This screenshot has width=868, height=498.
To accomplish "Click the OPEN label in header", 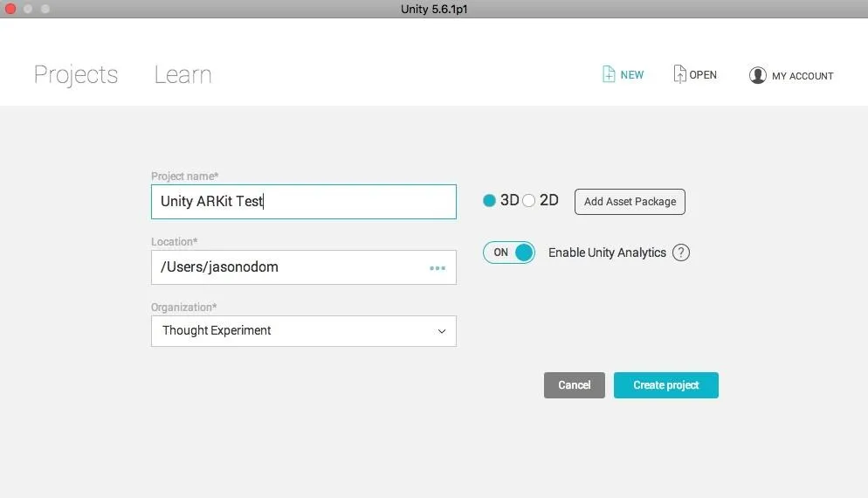I will coord(702,75).
